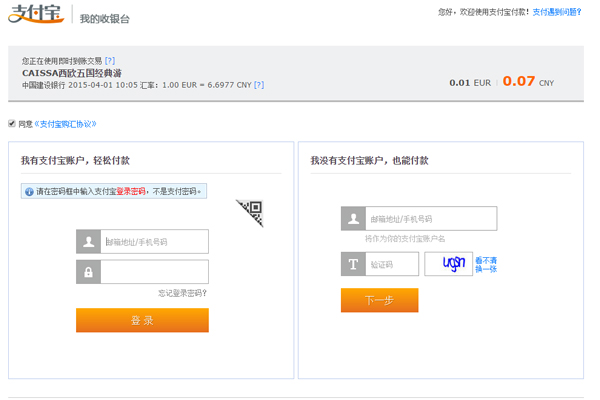Switch to QR code login icon
This screenshot has width=600, height=400.
click(250, 213)
